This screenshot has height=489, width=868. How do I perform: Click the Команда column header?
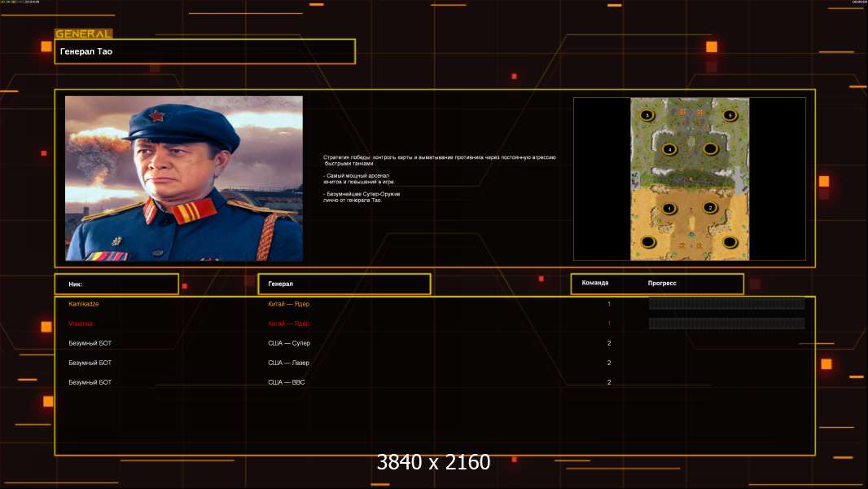(x=595, y=283)
